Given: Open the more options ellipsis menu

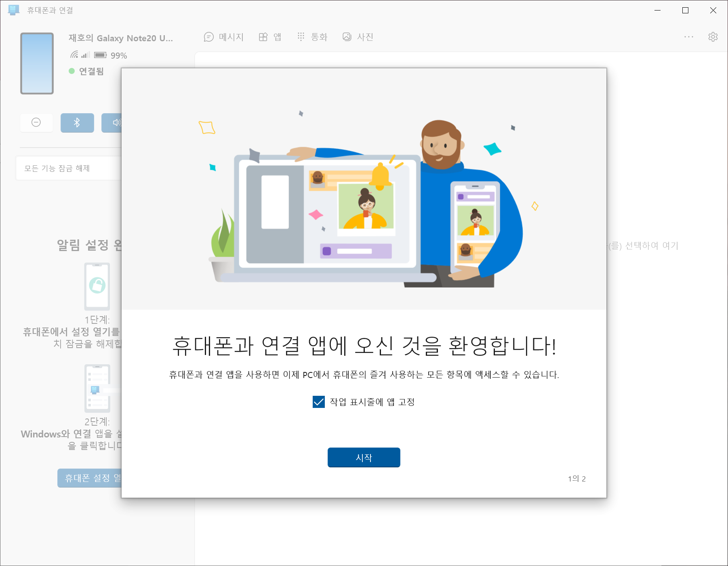Looking at the screenshot, I should pos(689,37).
